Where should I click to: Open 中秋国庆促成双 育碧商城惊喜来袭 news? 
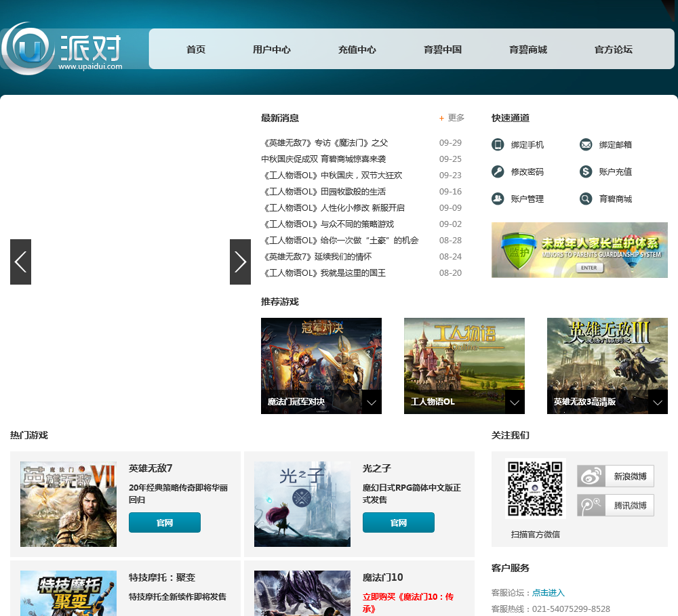click(323, 159)
